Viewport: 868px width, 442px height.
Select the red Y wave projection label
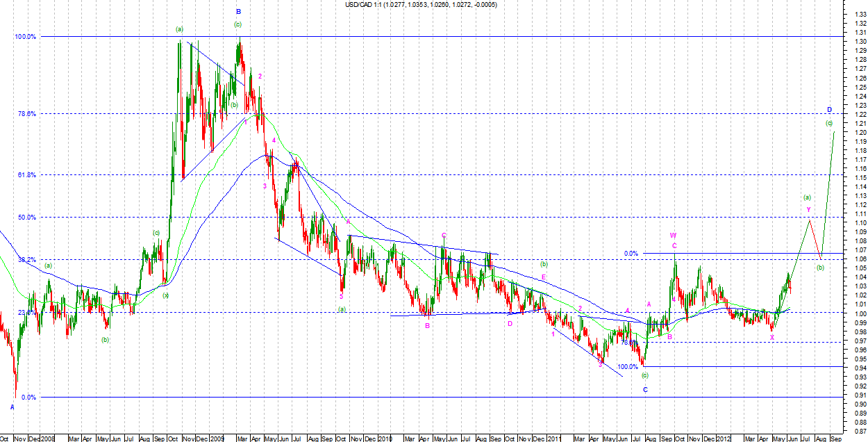[808, 209]
